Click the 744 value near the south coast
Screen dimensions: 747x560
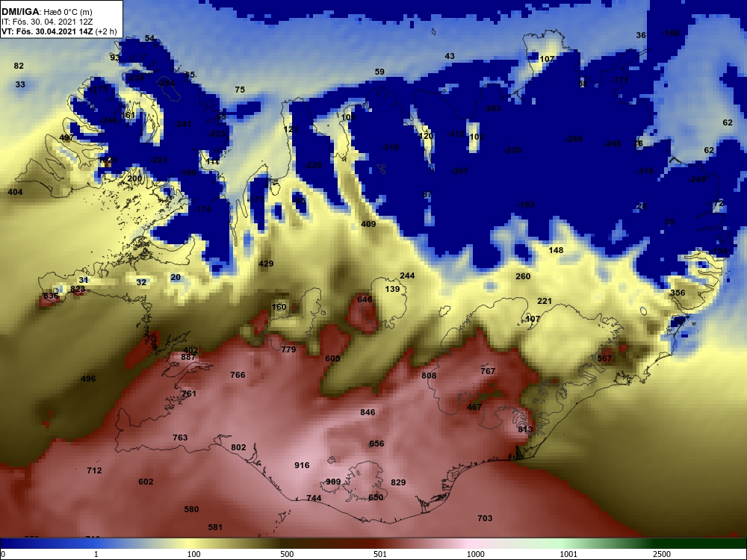click(x=314, y=498)
